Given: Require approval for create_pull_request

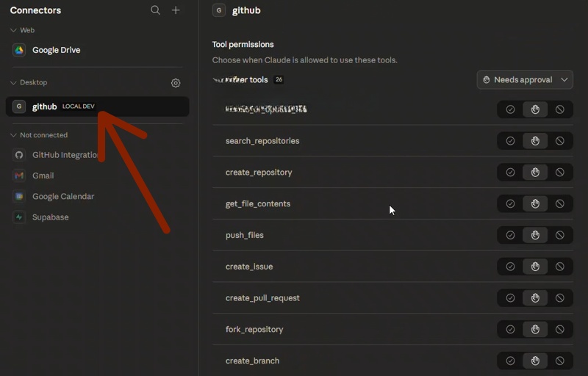Looking at the screenshot, I should pyautogui.click(x=535, y=298).
